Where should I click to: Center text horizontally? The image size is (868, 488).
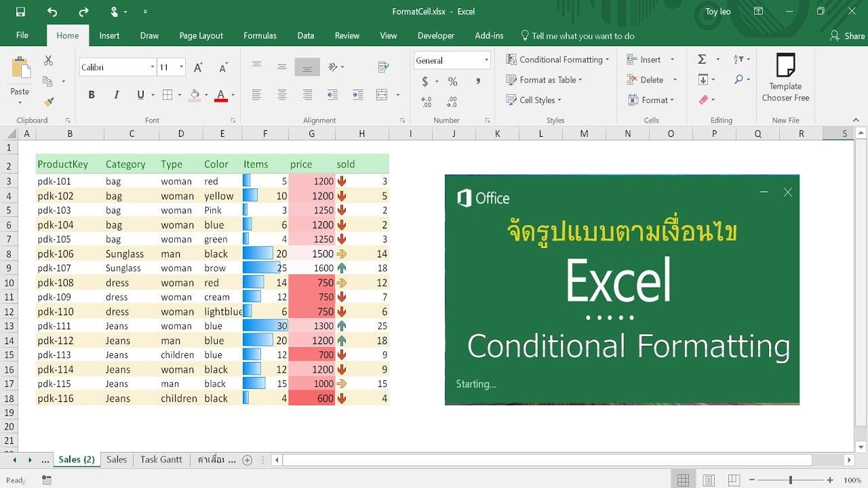(x=281, y=95)
